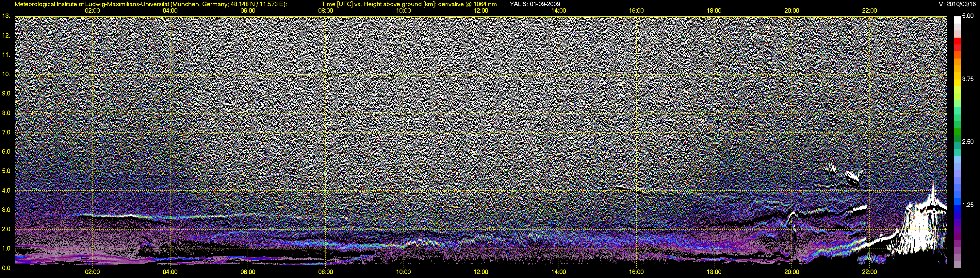Click the 2.0 height axis label

(6, 229)
